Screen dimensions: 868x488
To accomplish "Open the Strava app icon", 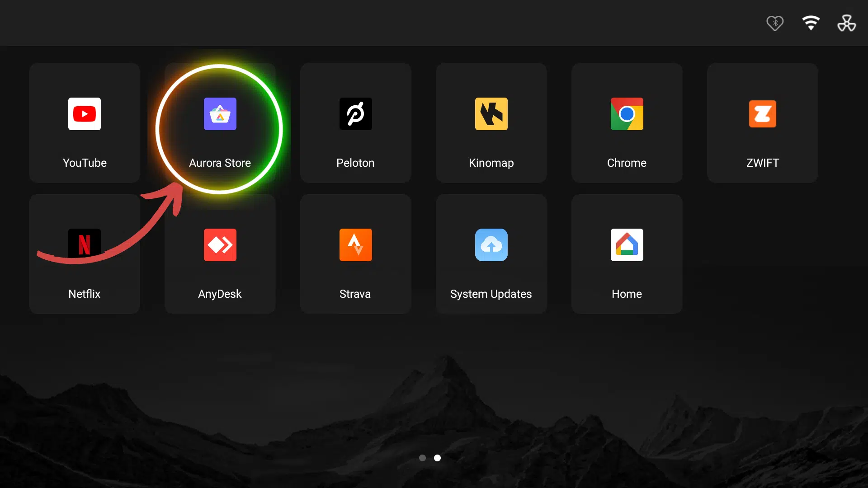I will point(356,245).
